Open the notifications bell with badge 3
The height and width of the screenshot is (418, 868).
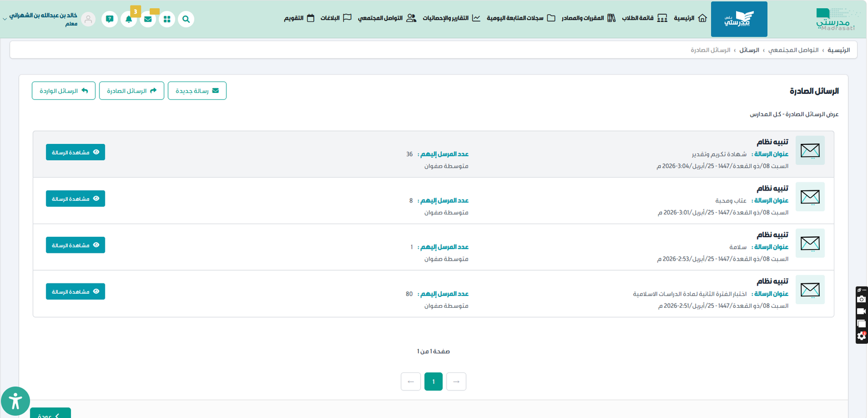[129, 19]
